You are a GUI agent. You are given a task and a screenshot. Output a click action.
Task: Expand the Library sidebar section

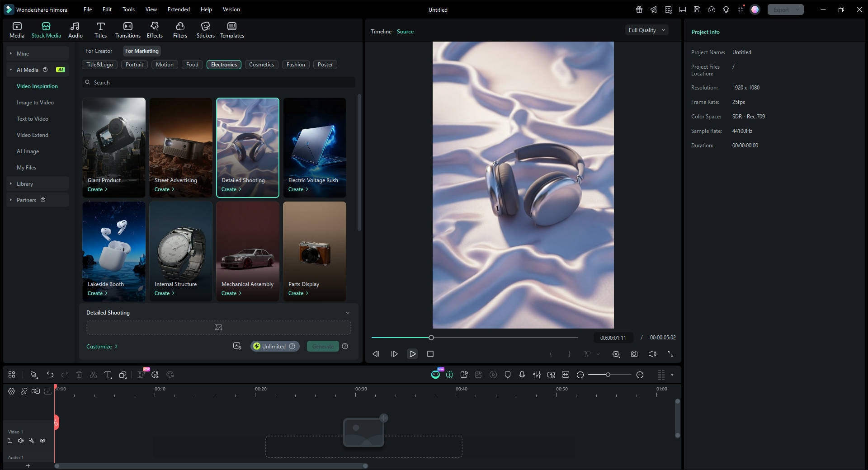click(25, 183)
